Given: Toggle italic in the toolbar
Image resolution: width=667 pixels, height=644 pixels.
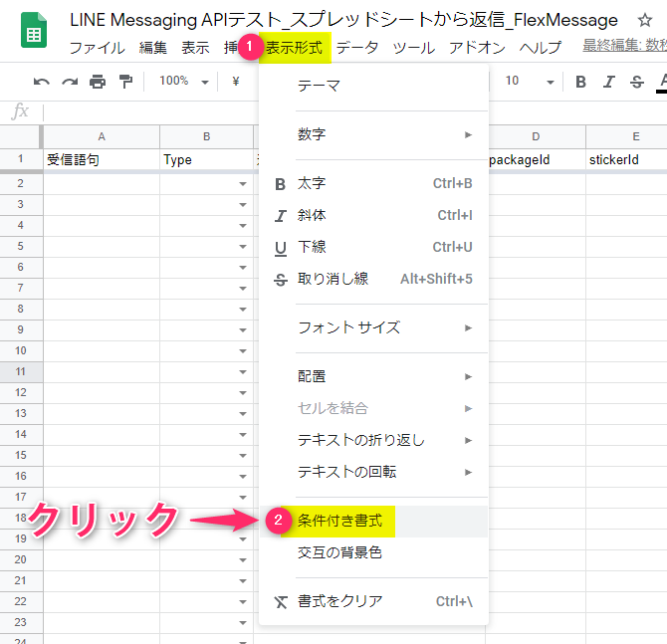Looking at the screenshot, I should pyautogui.click(x=608, y=82).
